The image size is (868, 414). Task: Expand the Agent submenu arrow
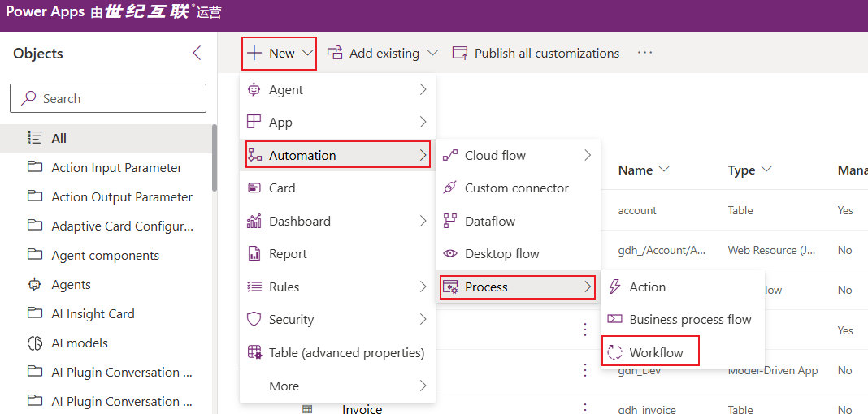tap(423, 89)
